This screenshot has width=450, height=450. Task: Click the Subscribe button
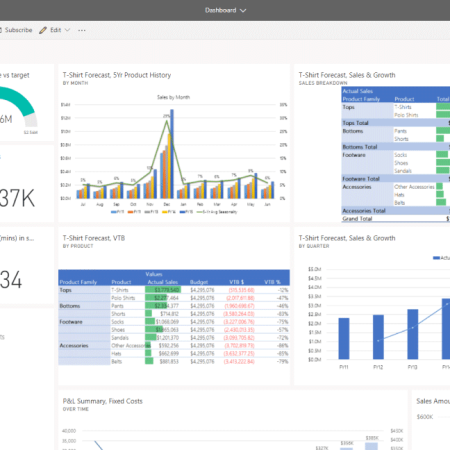tap(16, 30)
